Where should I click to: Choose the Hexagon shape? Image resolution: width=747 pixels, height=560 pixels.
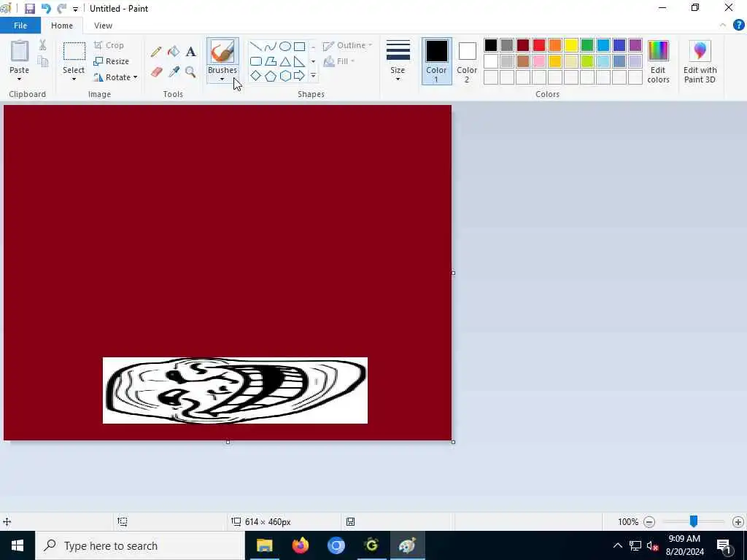point(285,76)
